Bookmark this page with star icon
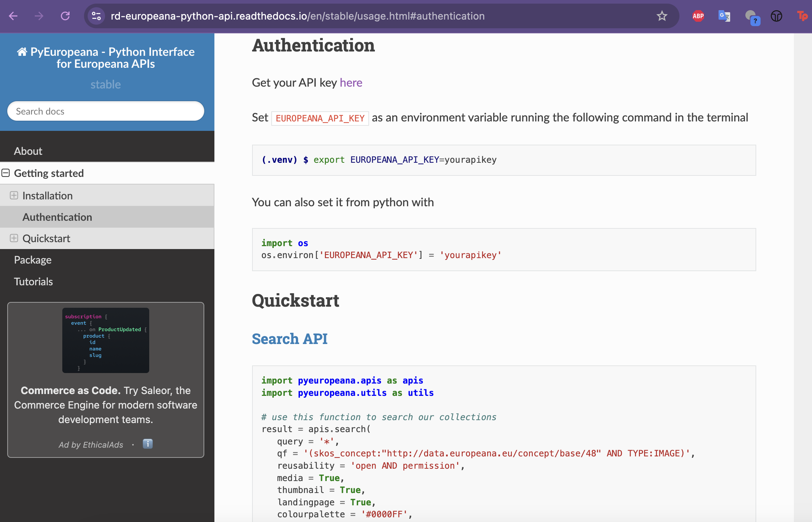Screen dimensions: 812x522 662,16
